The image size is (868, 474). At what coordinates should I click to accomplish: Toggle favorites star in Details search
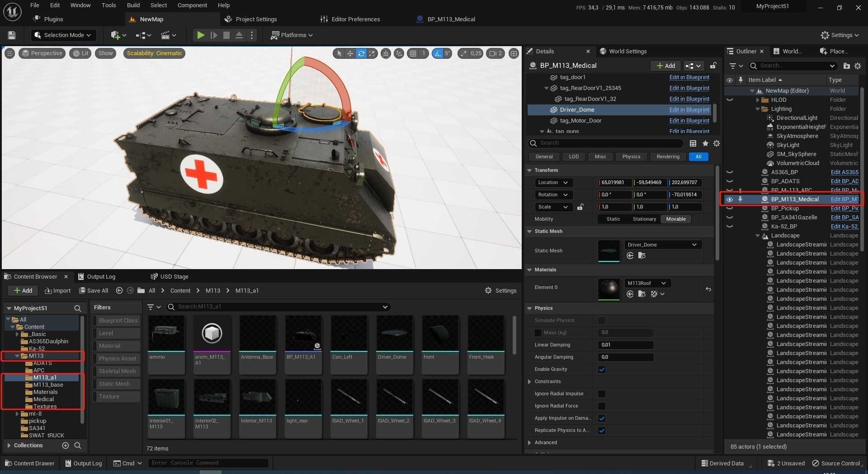[705, 143]
